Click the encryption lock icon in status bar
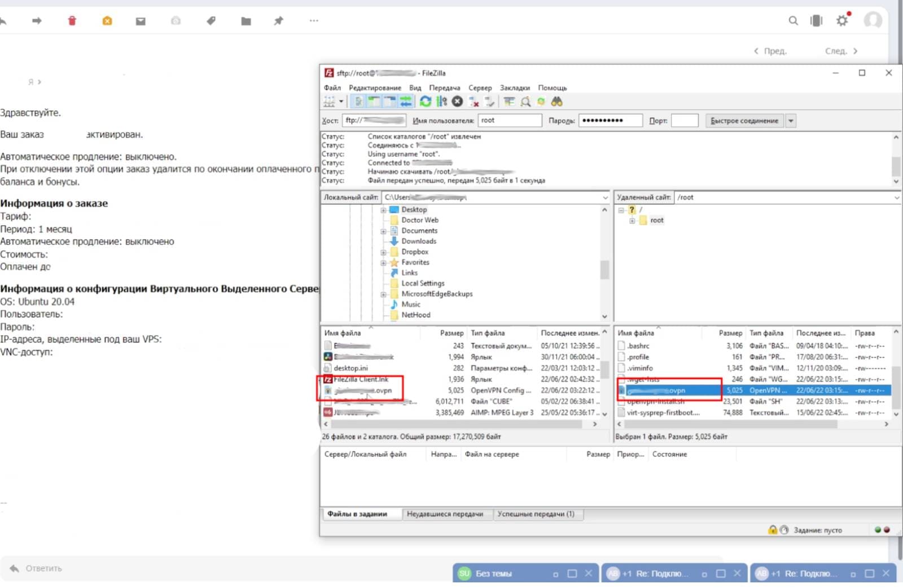 point(773,530)
